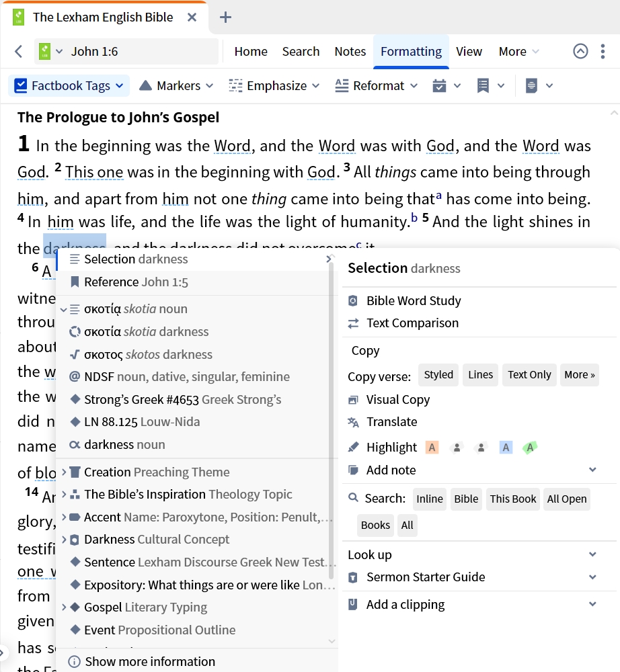The image size is (620, 672).
Task: Apply the blue A highlight style
Action: tap(506, 448)
